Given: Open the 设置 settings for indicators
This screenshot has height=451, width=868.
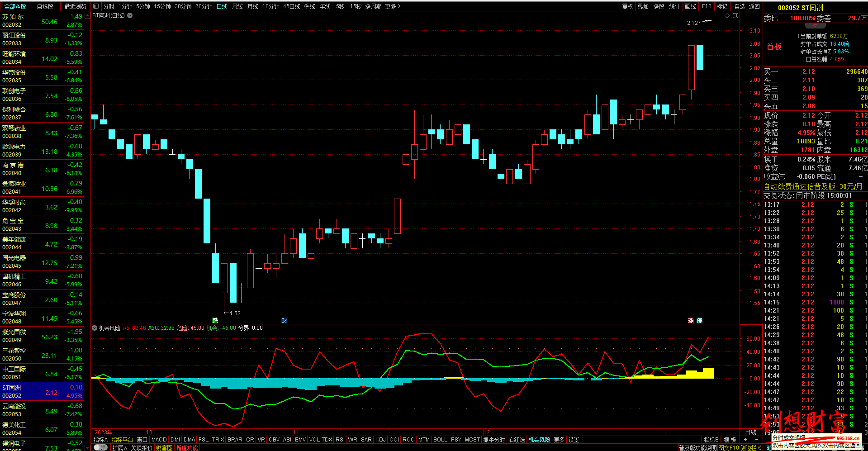Looking at the screenshot, I should pyautogui.click(x=574, y=439).
